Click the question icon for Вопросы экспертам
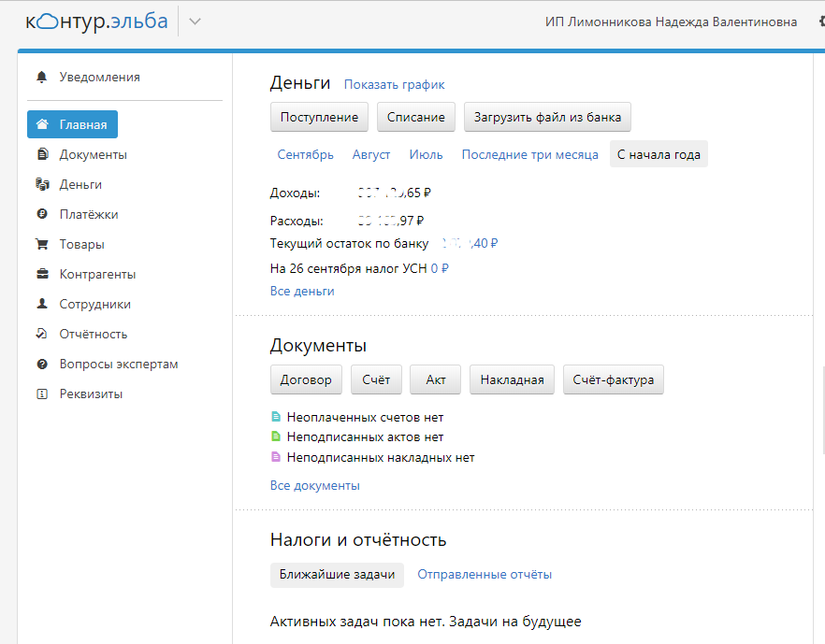 coord(42,364)
